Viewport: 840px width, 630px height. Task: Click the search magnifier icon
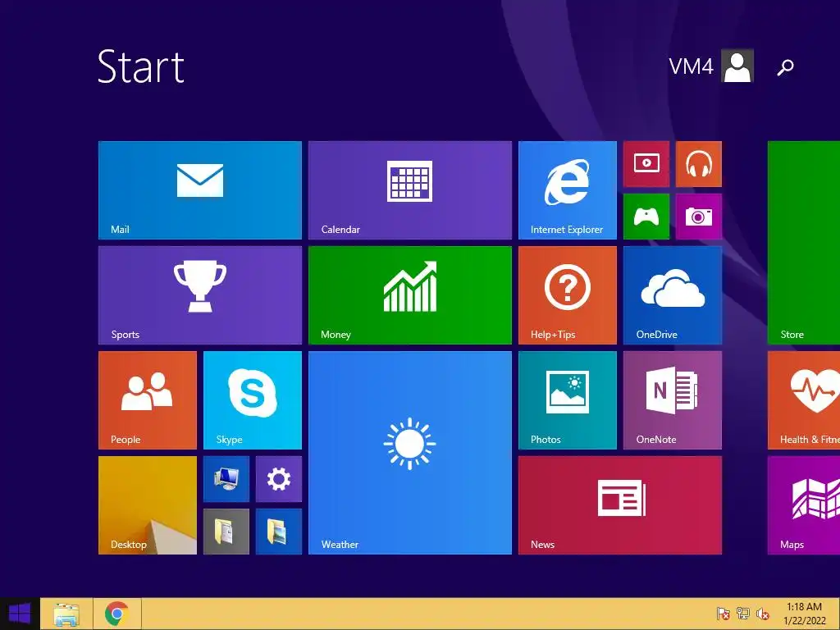click(x=785, y=67)
